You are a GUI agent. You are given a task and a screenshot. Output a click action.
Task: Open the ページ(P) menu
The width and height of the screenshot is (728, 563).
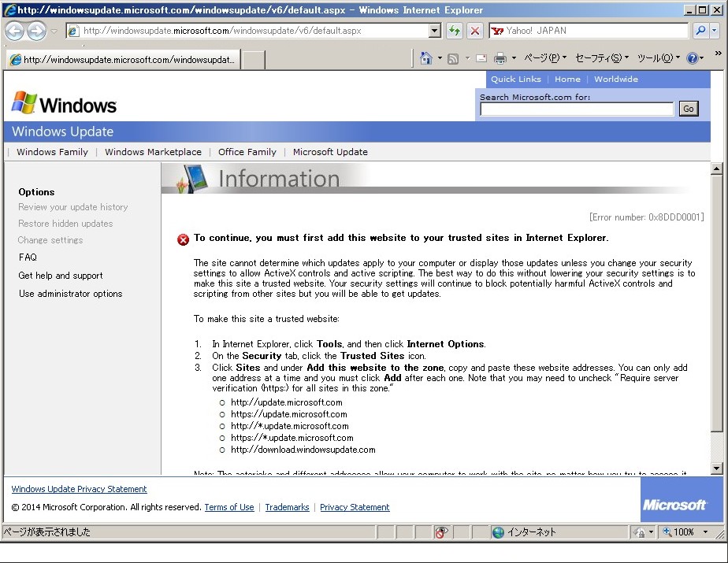click(x=545, y=58)
